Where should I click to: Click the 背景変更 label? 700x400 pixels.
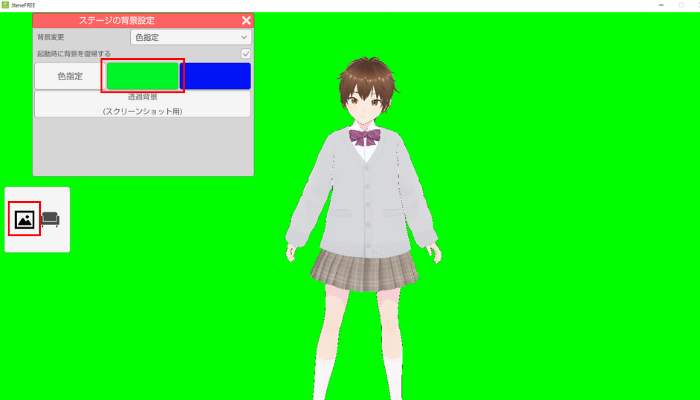click(51, 38)
